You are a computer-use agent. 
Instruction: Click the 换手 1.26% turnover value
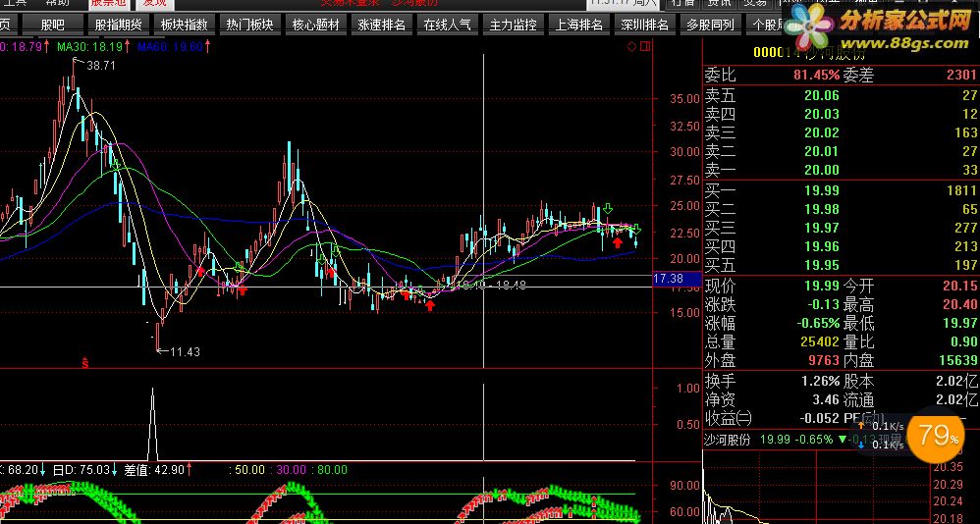(x=821, y=381)
